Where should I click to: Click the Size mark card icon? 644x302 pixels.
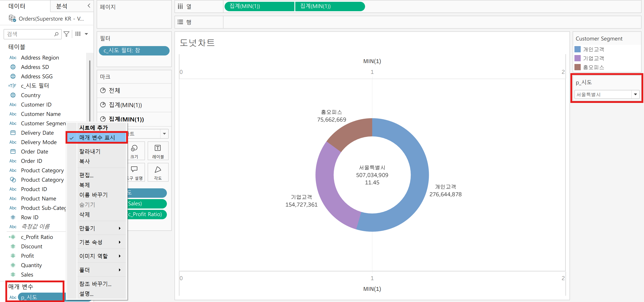[x=134, y=151]
